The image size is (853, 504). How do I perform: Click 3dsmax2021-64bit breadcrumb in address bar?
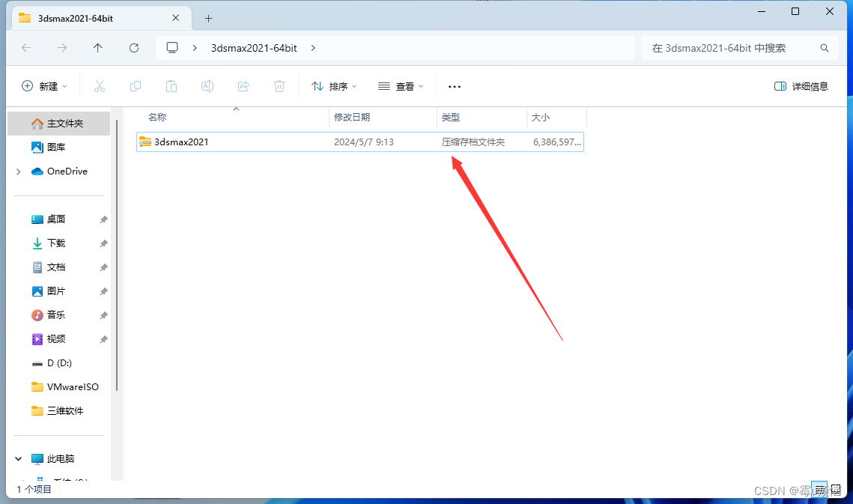coord(254,48)
